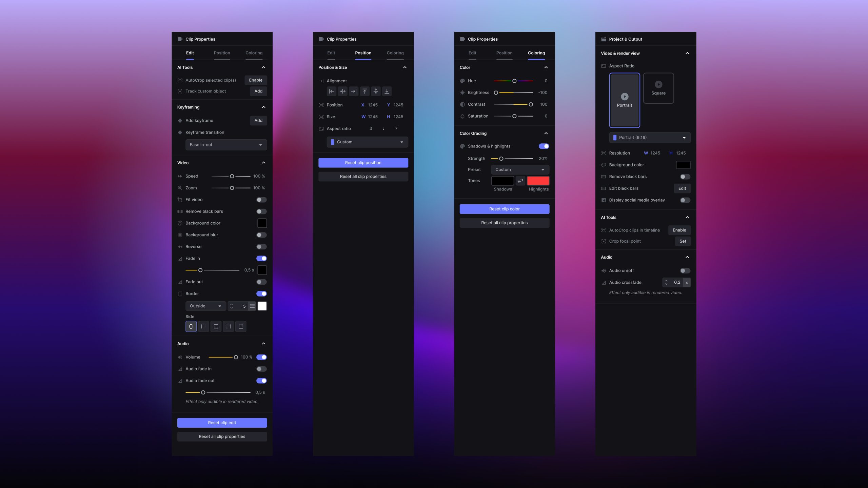Screen dimensions: 868x488
Task: Click Enable for AutoCrop selected clip(s)
Action: (256, 80)
